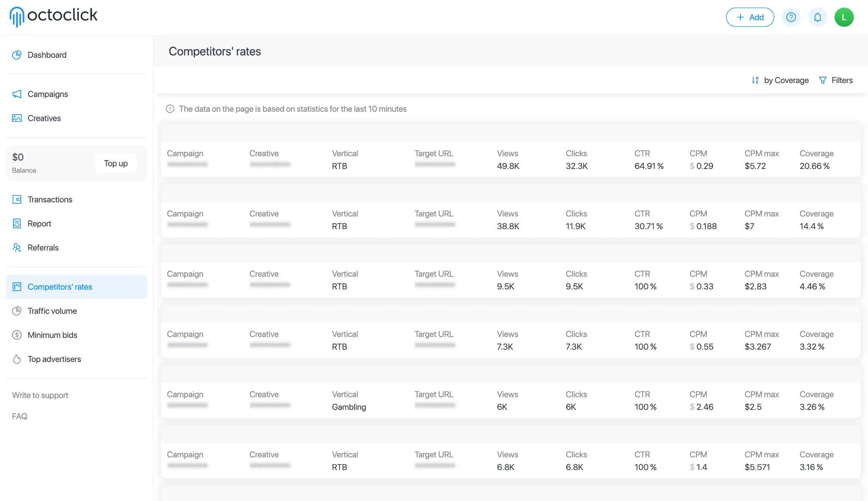Open the FAQ link
The width and height of the screenshot is (868, 501).
pyautogui.click(x=19, y=416)
